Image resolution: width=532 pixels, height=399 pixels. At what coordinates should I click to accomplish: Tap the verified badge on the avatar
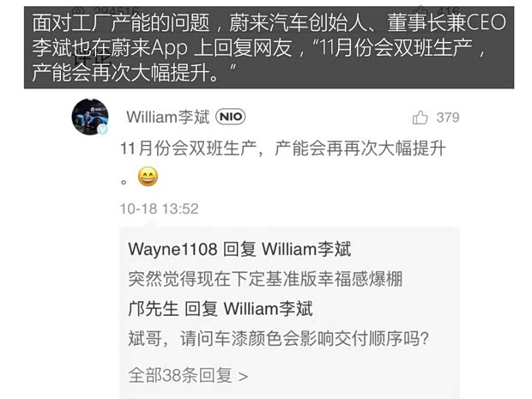pos(102,130)
